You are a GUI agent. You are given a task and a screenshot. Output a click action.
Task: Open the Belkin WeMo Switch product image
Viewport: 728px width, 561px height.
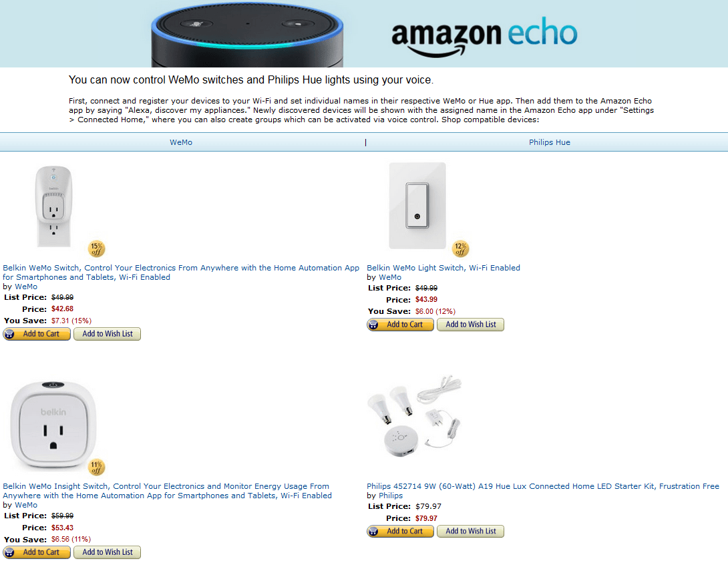click(54, 206)
